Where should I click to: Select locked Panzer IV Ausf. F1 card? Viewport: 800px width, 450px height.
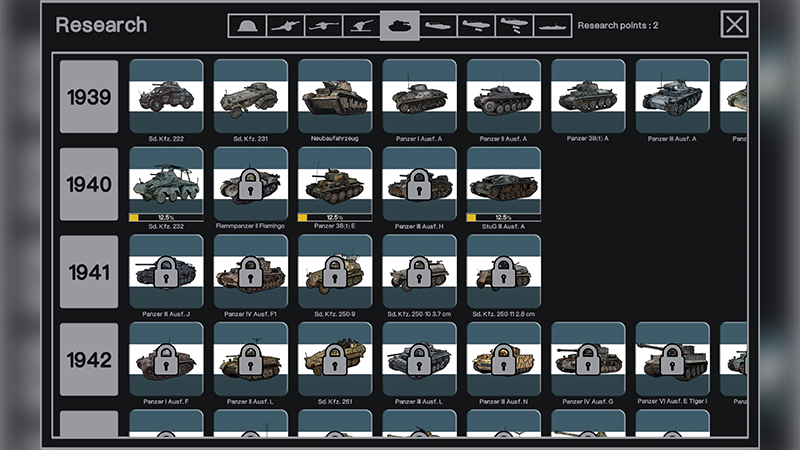[x=251, y=272]
